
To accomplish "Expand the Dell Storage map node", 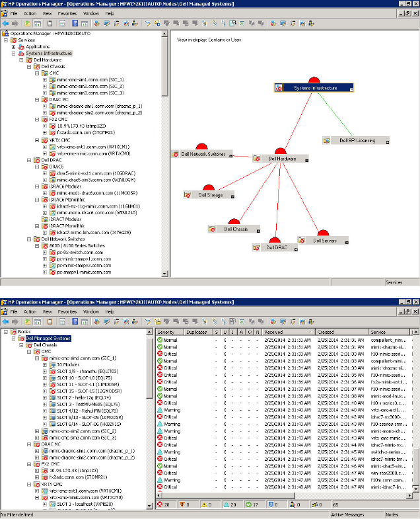I will click(x=232, y=196).
